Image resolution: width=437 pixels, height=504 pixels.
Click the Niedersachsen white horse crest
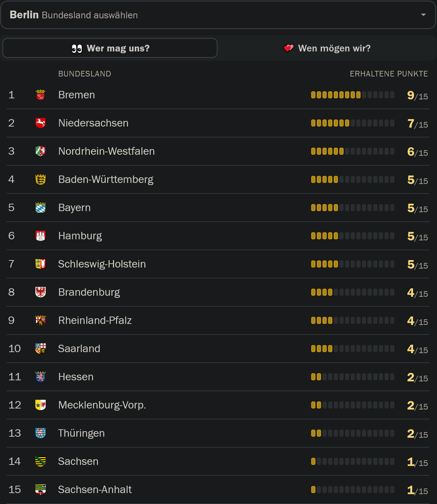pos(41,123)
